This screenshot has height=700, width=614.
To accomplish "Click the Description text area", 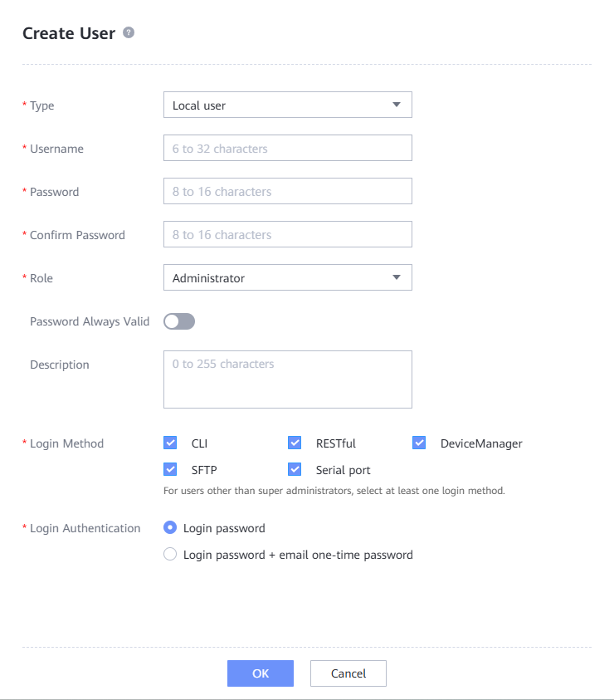I will [287, 379].
